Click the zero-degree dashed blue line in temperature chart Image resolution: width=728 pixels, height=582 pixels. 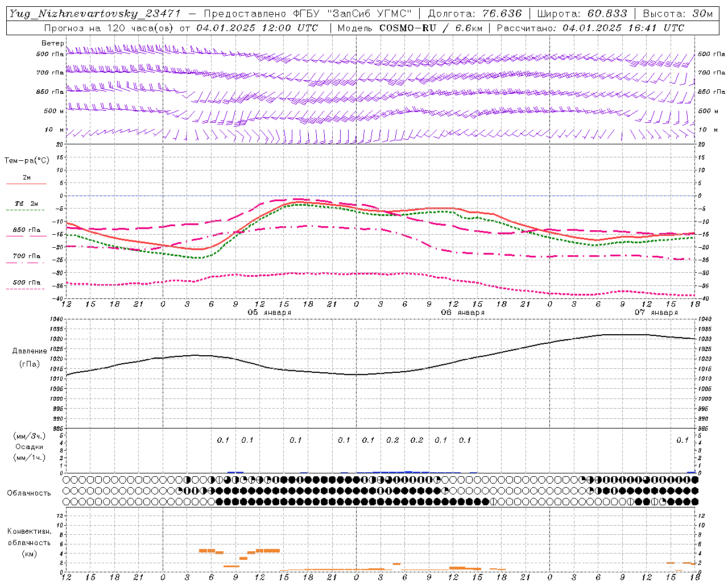click(380, 196)
